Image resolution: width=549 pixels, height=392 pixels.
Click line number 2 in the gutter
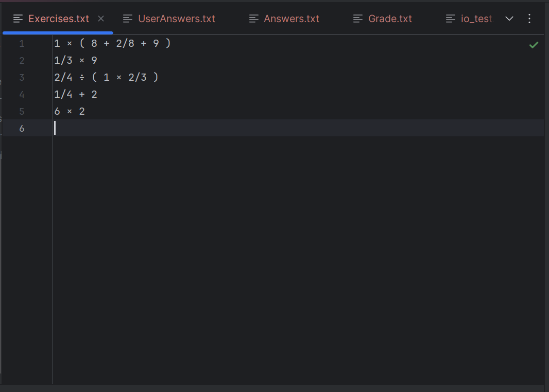tap(22, 61)
